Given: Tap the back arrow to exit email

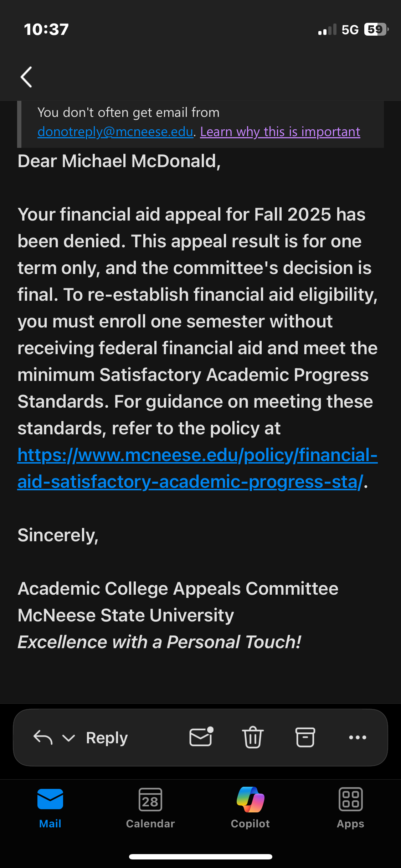Looking at the screenshot, I should coord(26,77).
